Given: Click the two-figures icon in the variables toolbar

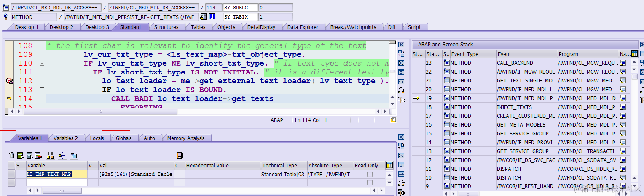Looking at the screenshot, I should tap(50, 155).
